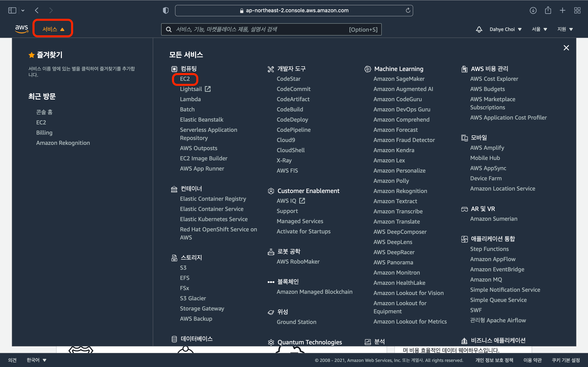Click the 스토리지 category icon
Image resolution: width=588 pixels, height=367 pixels.
[174, 258]
